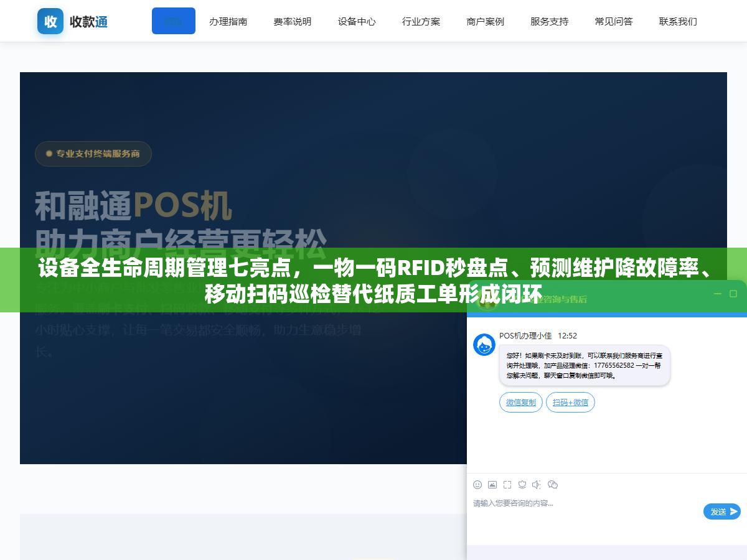Click the 收款通 brand name text
Viewport: 747px width, 560px height.
point(88,22)
